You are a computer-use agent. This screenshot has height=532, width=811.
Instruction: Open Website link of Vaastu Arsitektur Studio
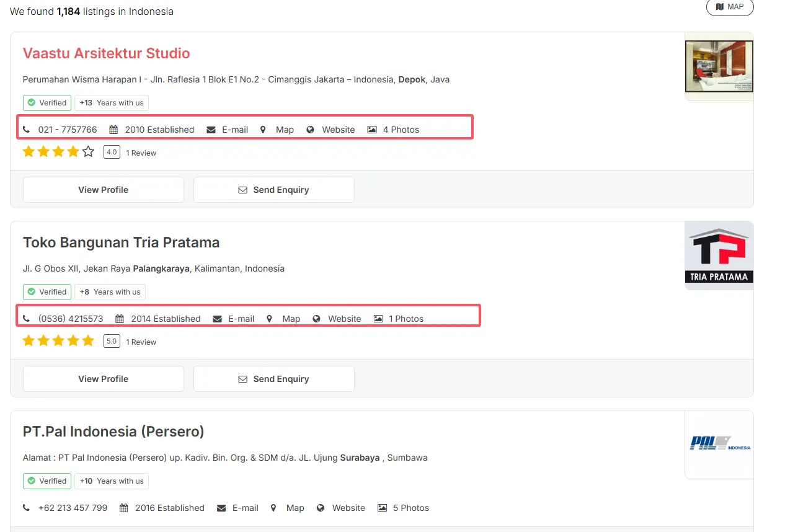[338, 130]
